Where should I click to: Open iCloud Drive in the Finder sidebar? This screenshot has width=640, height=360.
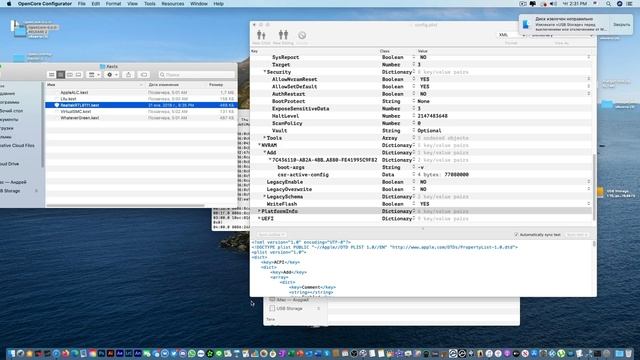[9, 164]
